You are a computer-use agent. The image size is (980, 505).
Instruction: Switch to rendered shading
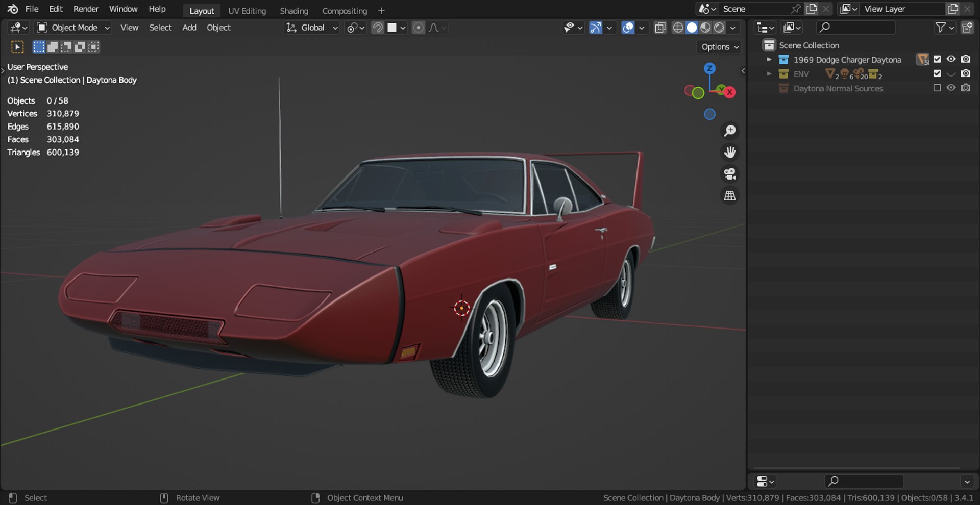(719, 28)
